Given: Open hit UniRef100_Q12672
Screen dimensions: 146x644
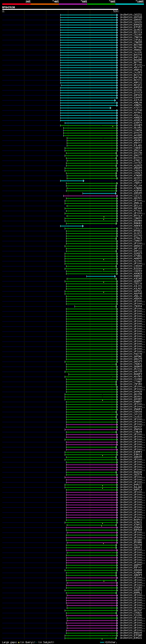Looking at the screenshot, I should pyautogui.click(x=131, y=233).
